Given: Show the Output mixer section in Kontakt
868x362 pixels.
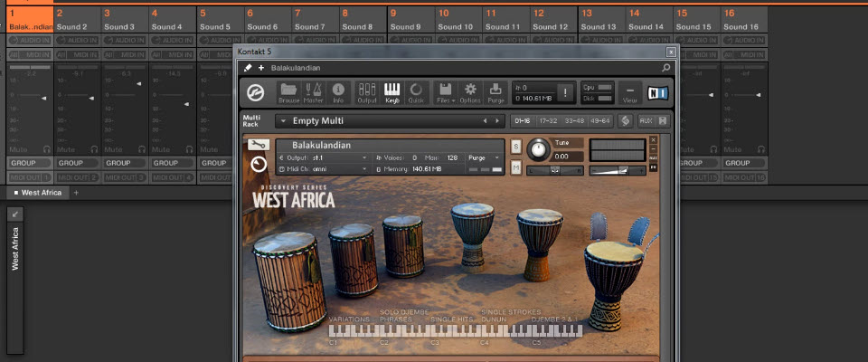Looking at the screenshot, I should pos(367,92).
